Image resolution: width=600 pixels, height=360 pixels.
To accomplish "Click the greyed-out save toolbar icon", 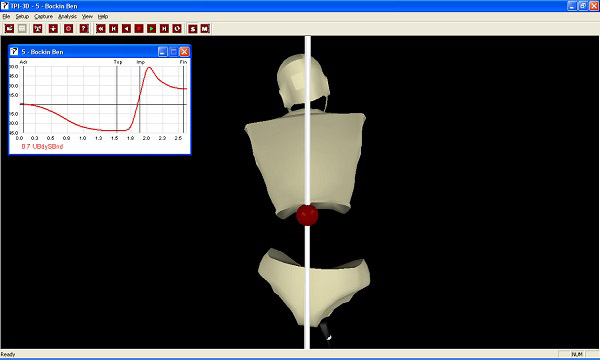I will (x=22, y=29).
